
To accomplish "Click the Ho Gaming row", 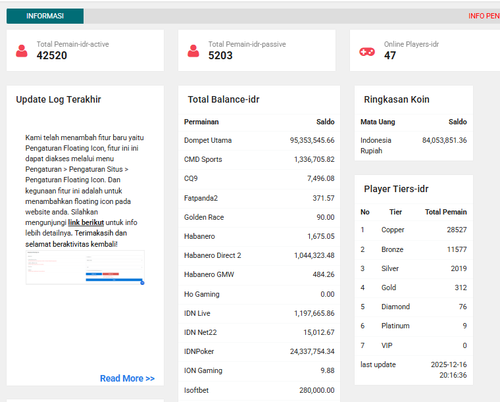I will (x=259, y=294).
